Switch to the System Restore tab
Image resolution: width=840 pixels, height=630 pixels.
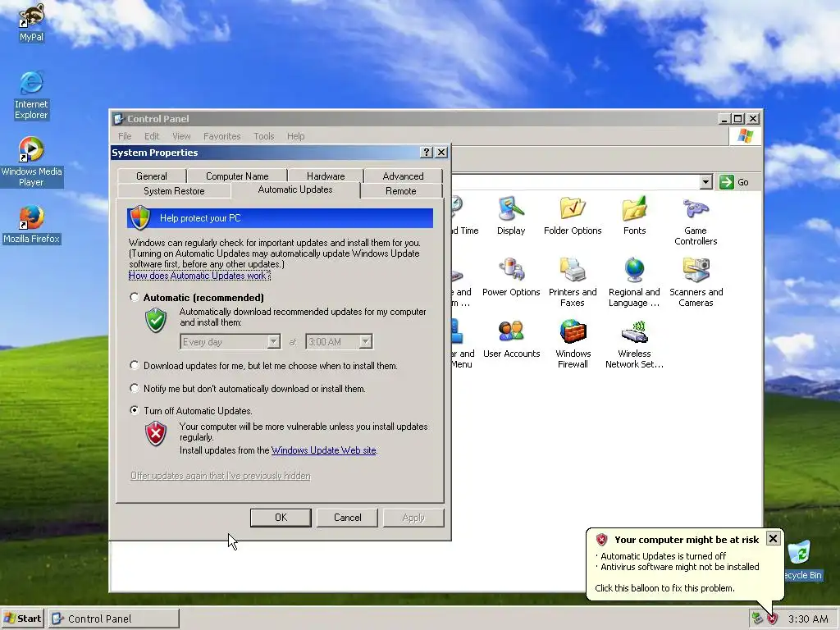[x=174, y=191]
